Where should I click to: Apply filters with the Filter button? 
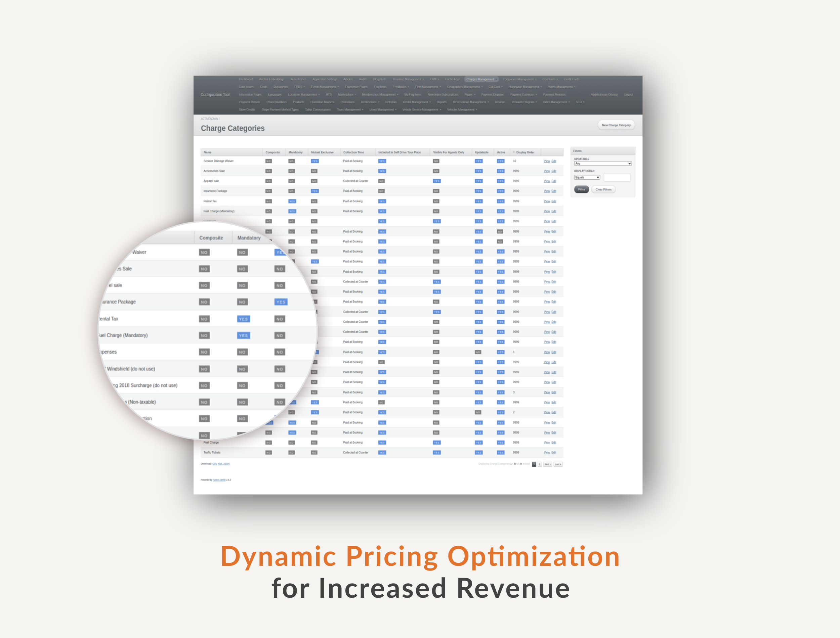point(581,189)
